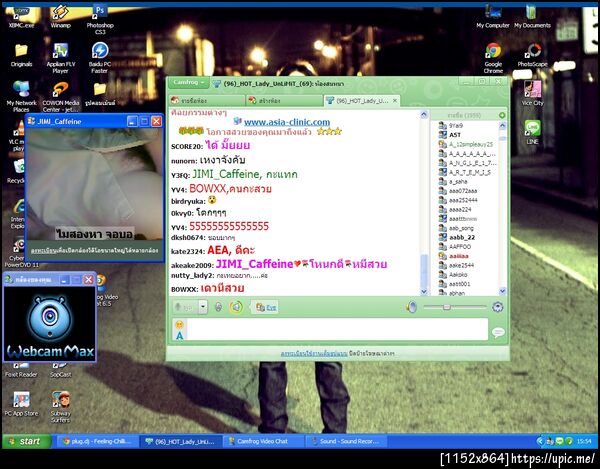Viewport: 600px width, 469px height.
Task: Switch to the create room tab
Action: (284, 101)
